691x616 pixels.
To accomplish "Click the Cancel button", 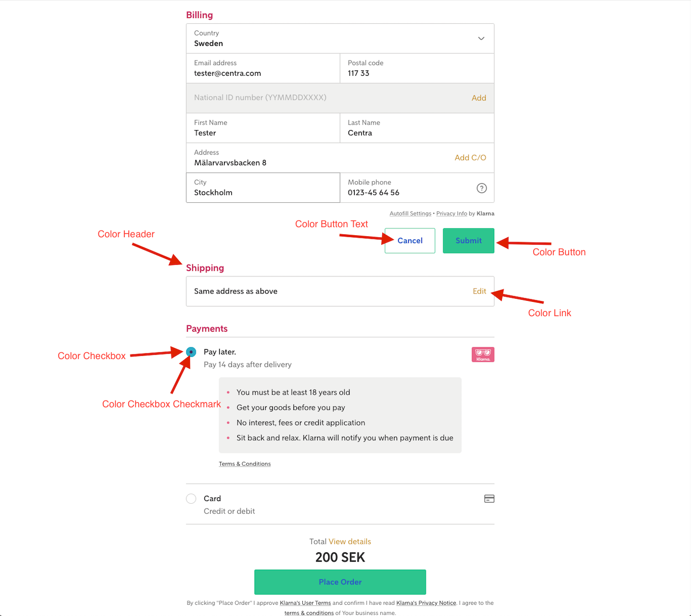I will tap(409, 240).
